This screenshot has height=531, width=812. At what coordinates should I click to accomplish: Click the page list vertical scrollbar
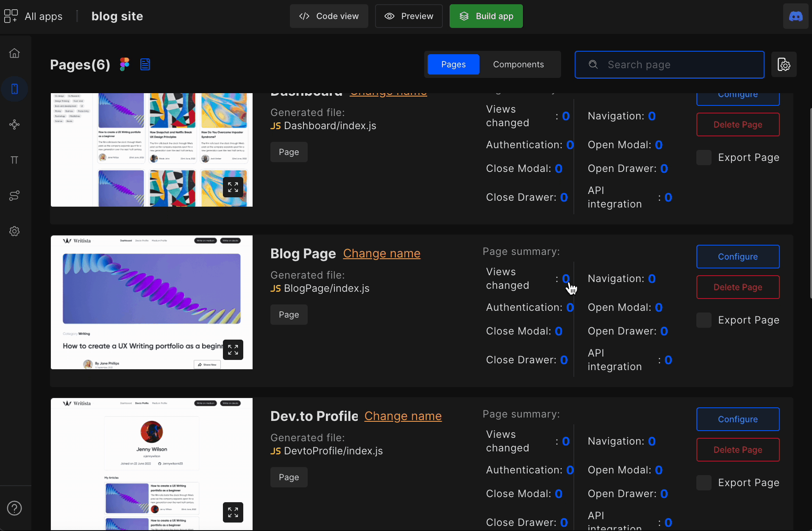click(x=811, y=203)
